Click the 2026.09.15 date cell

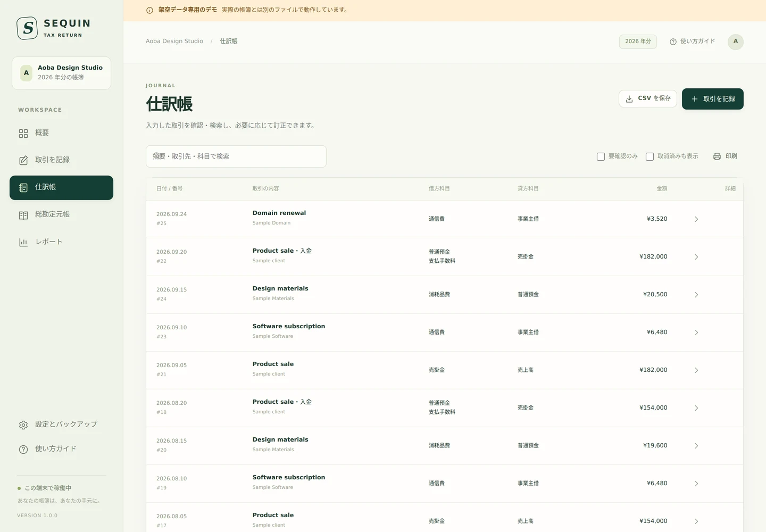tap(171, 290)
